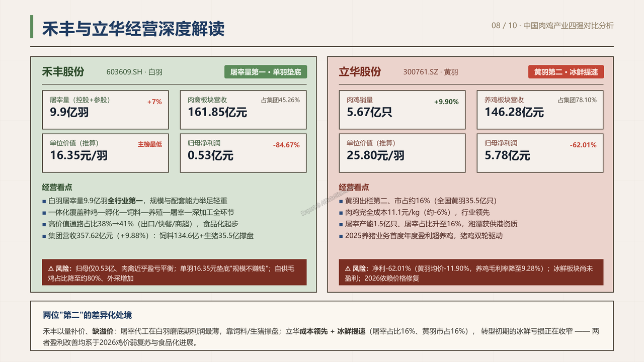
Task: Select the 禾丰股份 card heading
Action: [63, 72]
